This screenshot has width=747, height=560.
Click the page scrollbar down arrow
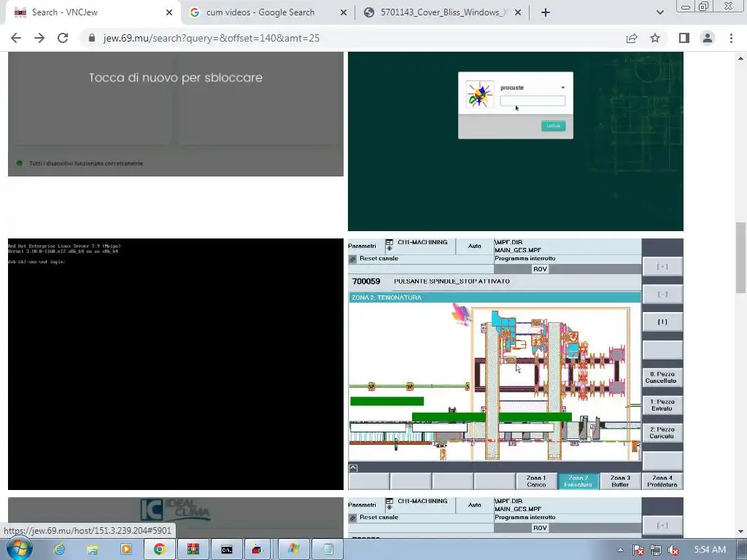pos(741,532)
